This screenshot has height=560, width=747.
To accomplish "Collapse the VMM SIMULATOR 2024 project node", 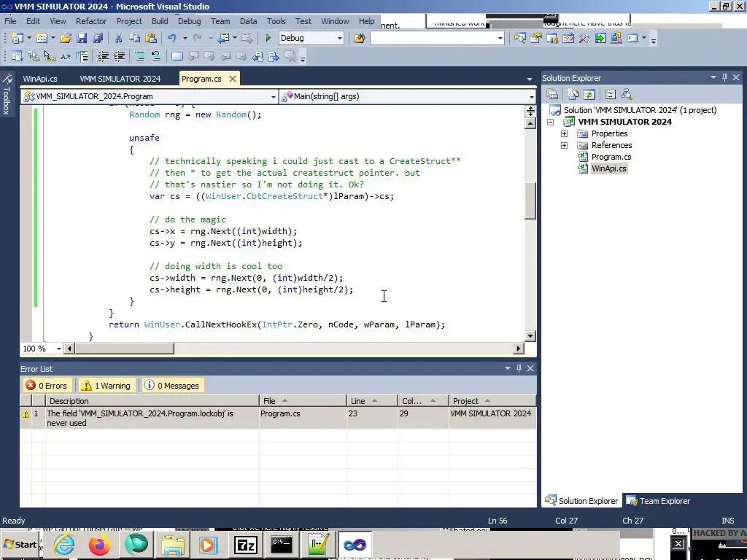I will click(x=550, y=122).
